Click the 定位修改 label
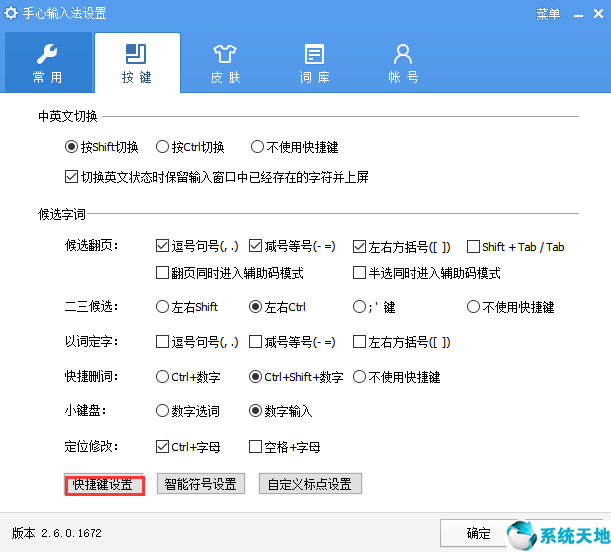611x552 pixels. (91, 446)
